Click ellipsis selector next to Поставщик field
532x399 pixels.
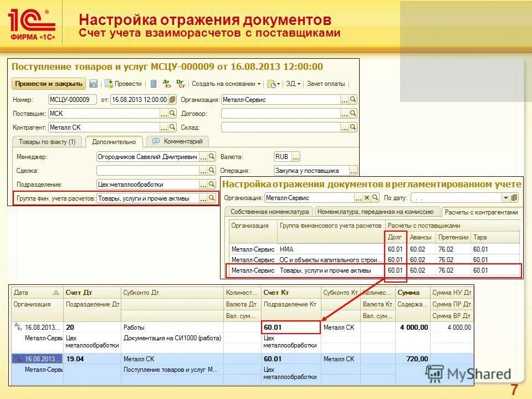tap(165, 115)
